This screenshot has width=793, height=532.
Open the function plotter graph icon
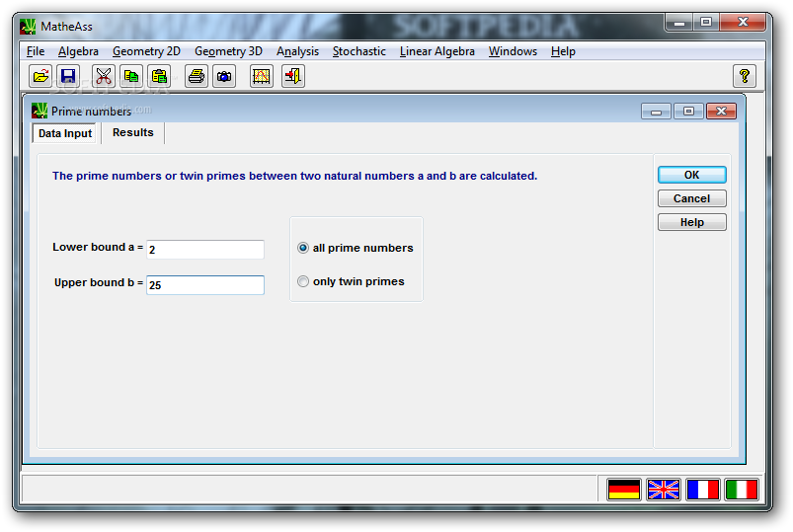click(x=262, y=76)
